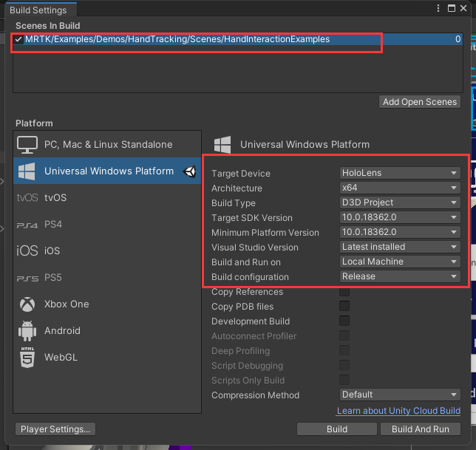Open the Minimum Platform Version dropdown
The width and height of the screenshot is (476, 450).
click(400, 232)
